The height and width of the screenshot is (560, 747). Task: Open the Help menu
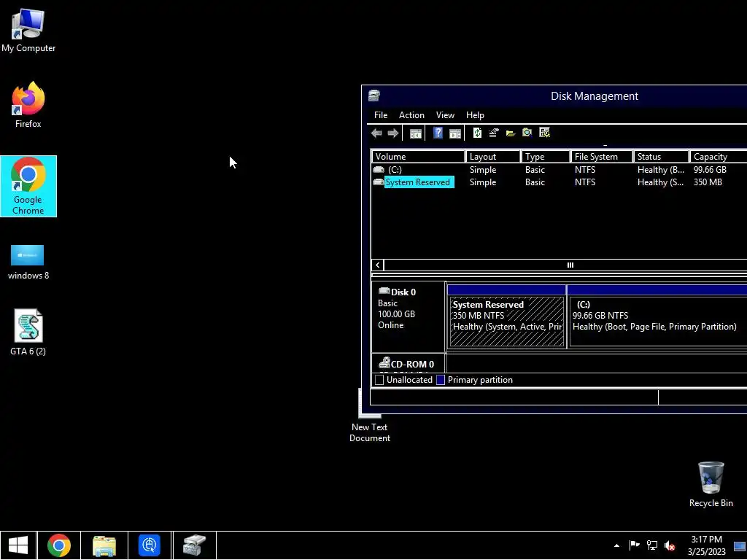[475, 115]
